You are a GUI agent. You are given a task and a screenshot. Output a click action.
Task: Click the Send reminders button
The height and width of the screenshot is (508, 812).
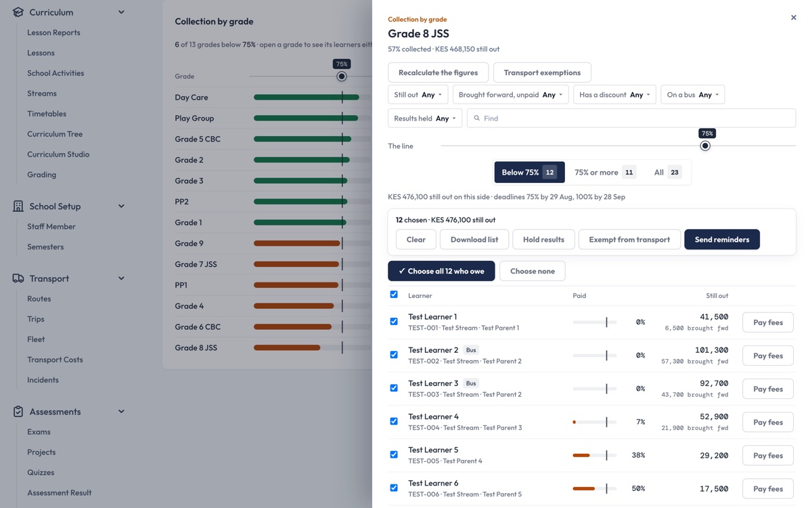click(722, 239)
